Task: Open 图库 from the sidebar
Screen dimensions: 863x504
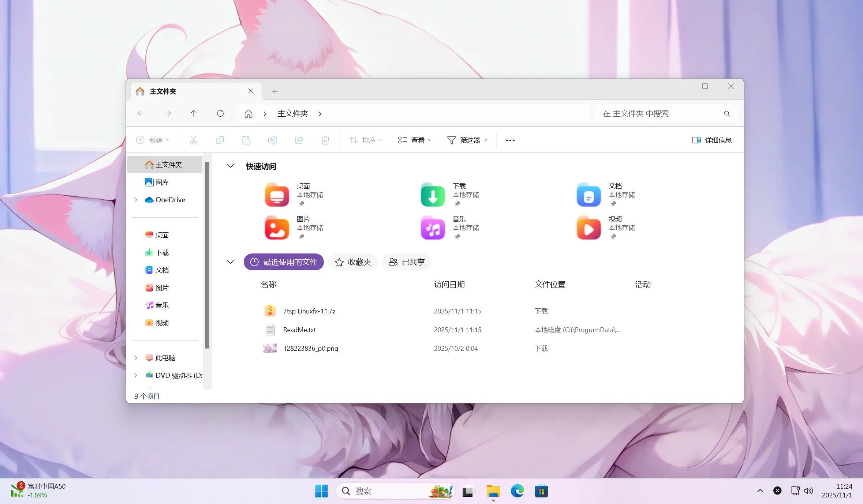Action: 161,182
